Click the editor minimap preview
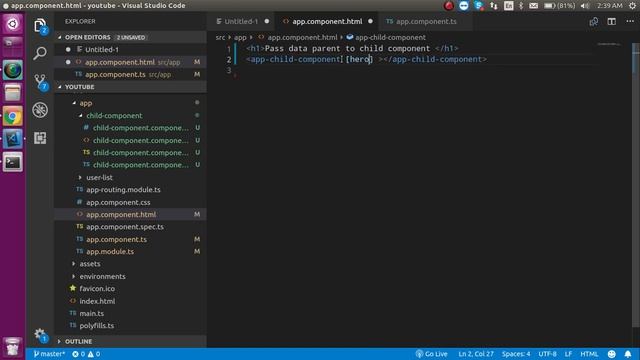 [x=609, y=44]
